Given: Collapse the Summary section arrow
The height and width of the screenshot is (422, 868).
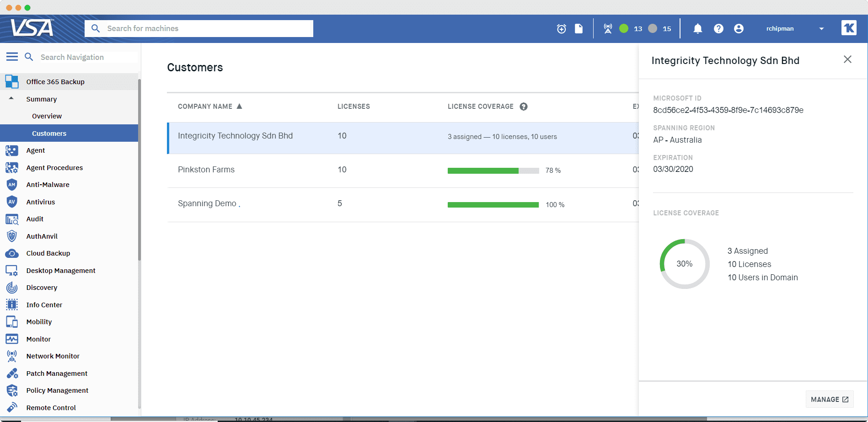Looking at the screenshot, I should coord(11,99).
